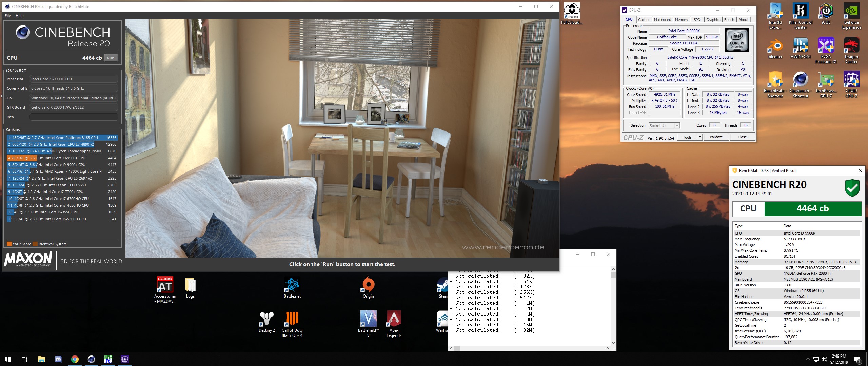
Task: Launch Origin desktop shortcut
Action: [368, 287]
